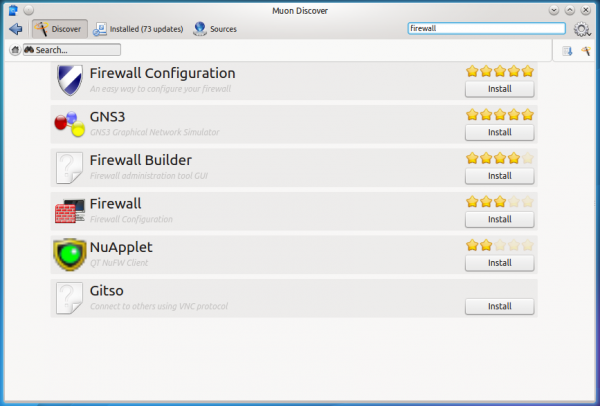Switch to Installed (73 updates) tab
Image resolution: width=600 pixels, height=406 pixels.
pyautogui.click(x=138, y=29)
